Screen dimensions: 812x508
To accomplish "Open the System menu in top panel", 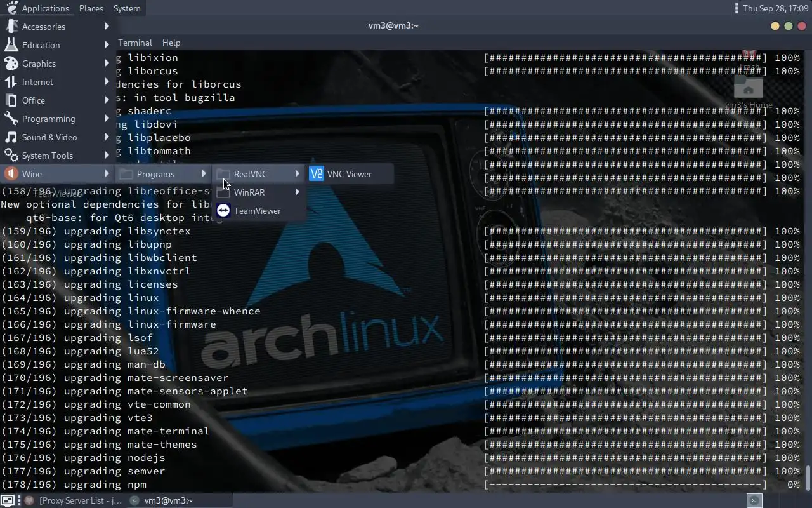I will [x=127, y=8].
